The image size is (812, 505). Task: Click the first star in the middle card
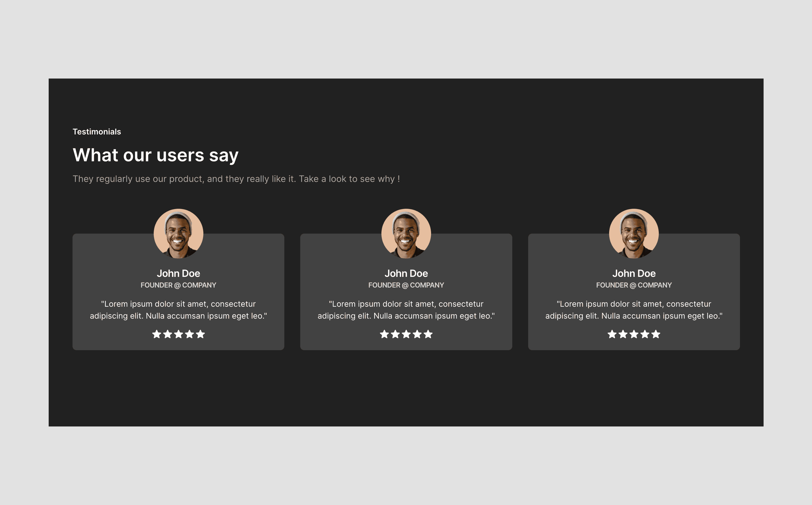[384, 334]
